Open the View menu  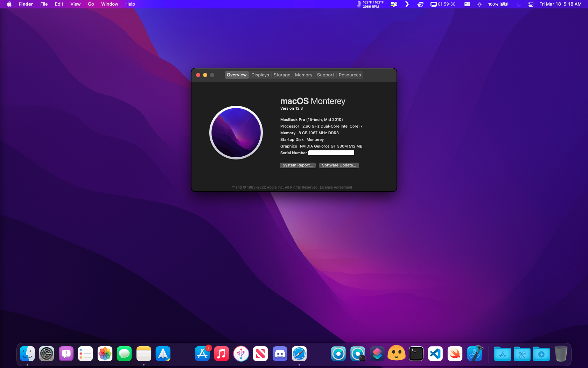(x=76, y=4)
